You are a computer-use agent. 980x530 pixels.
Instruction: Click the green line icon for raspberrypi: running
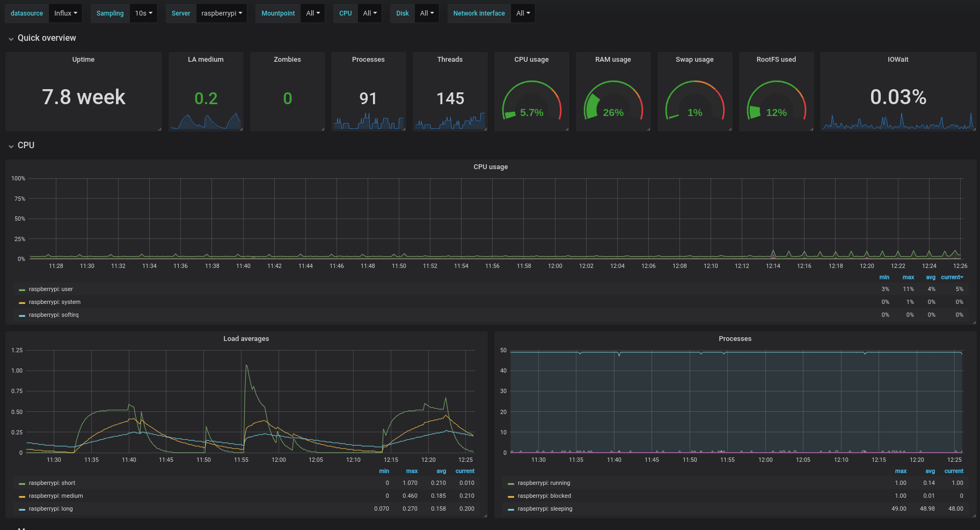(x=511, y=483)
